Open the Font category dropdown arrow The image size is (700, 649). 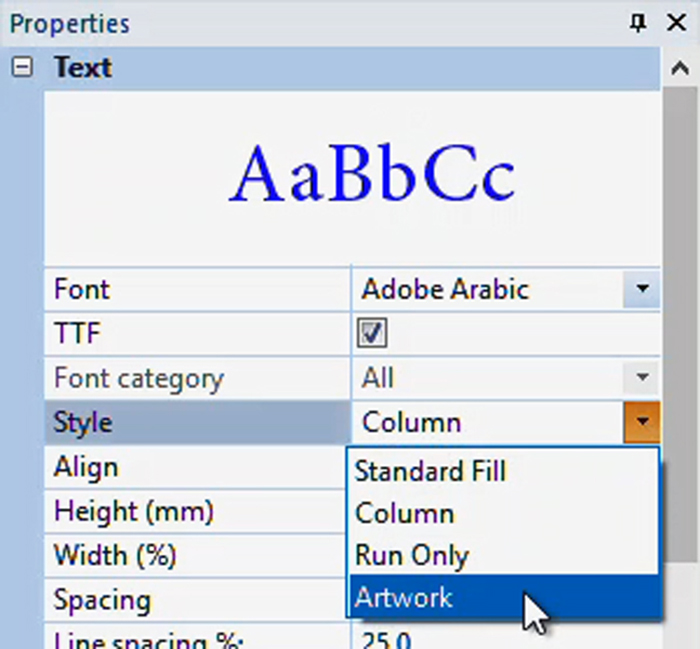[641, 378]
